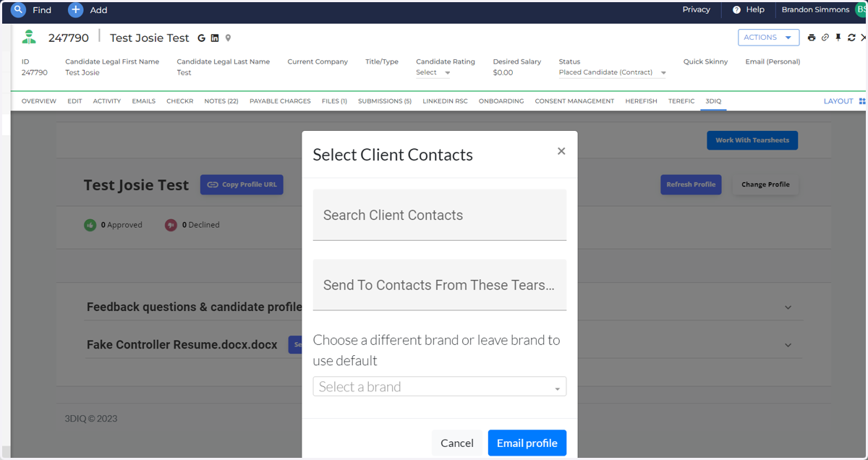
Task: Switch to the EMAILS tab
Action: point(144,101)
